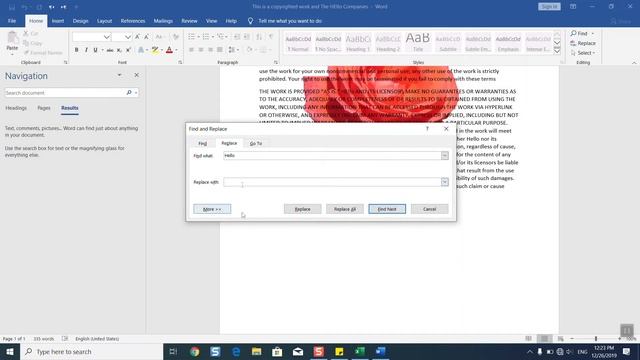The image size is (640, 360).
Task: Switch to the Layout ribbon tab
Action: point(104,21)
